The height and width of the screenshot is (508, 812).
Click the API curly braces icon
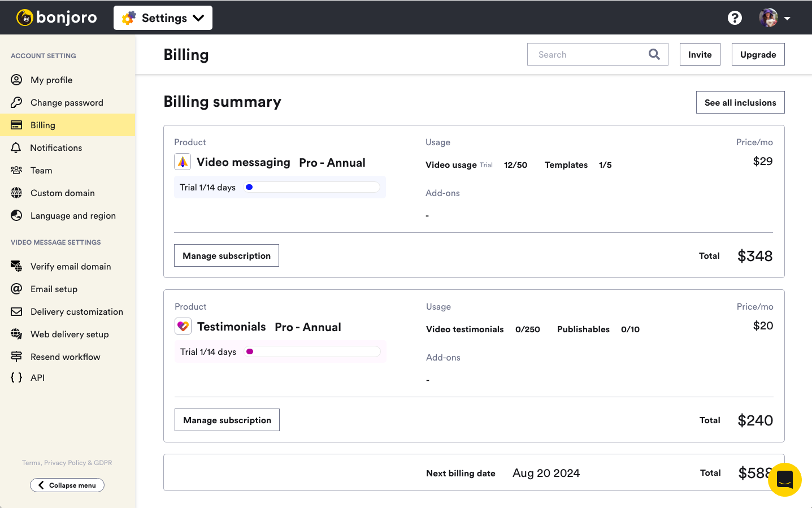tap(16, 377)
